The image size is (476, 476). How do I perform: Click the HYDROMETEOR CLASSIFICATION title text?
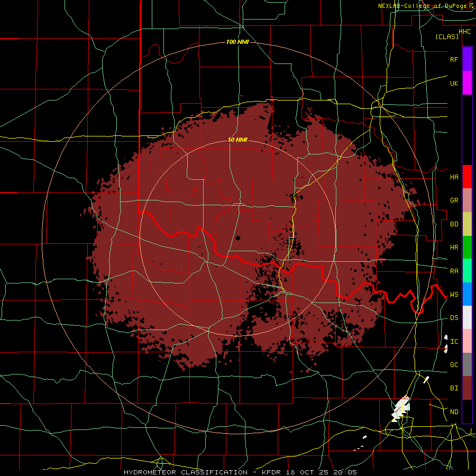(186, 472)
